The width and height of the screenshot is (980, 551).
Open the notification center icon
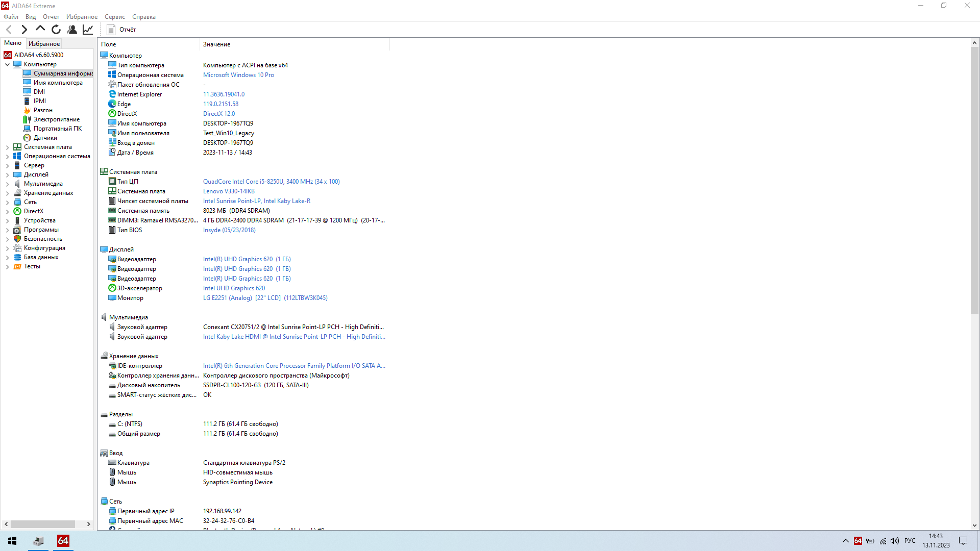[963, 541]
